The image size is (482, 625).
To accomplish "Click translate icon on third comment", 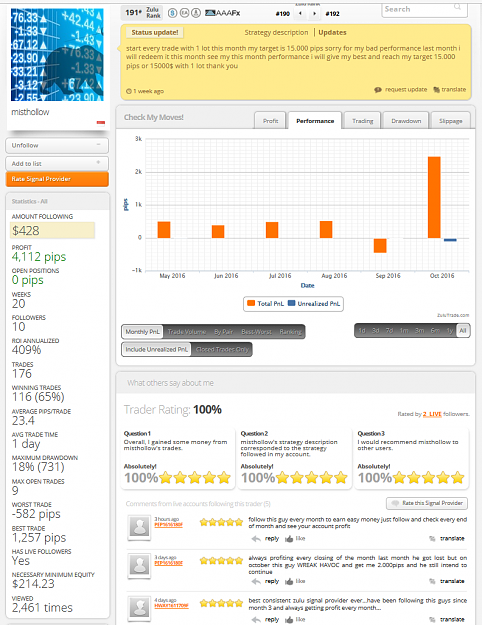I will point(432,619).
